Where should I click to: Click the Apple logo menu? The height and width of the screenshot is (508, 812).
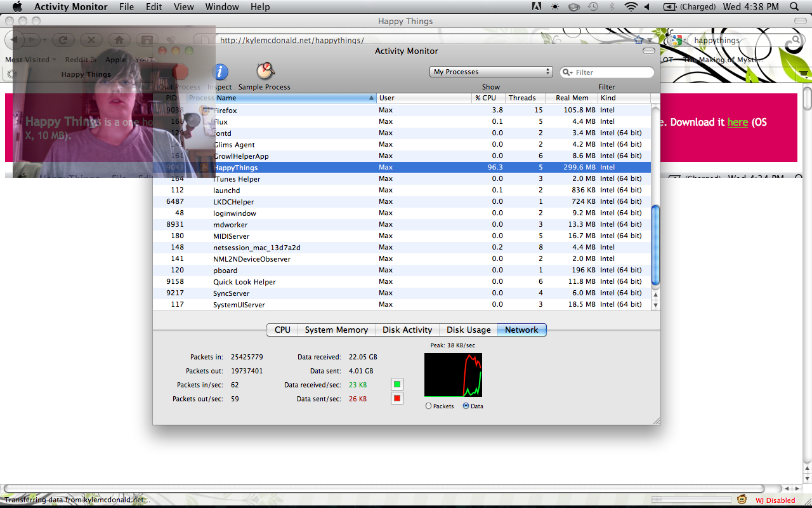click(x=17, y=7)
